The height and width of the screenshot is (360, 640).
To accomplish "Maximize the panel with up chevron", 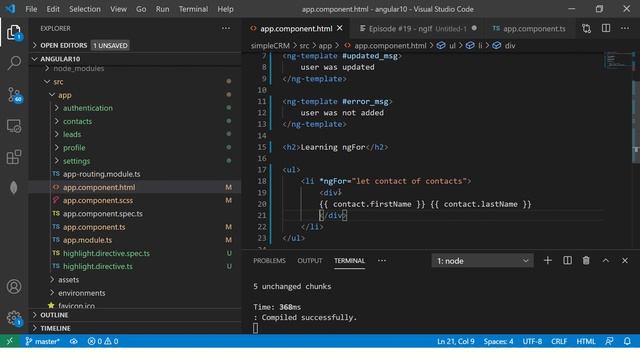I will coord(606,260).
